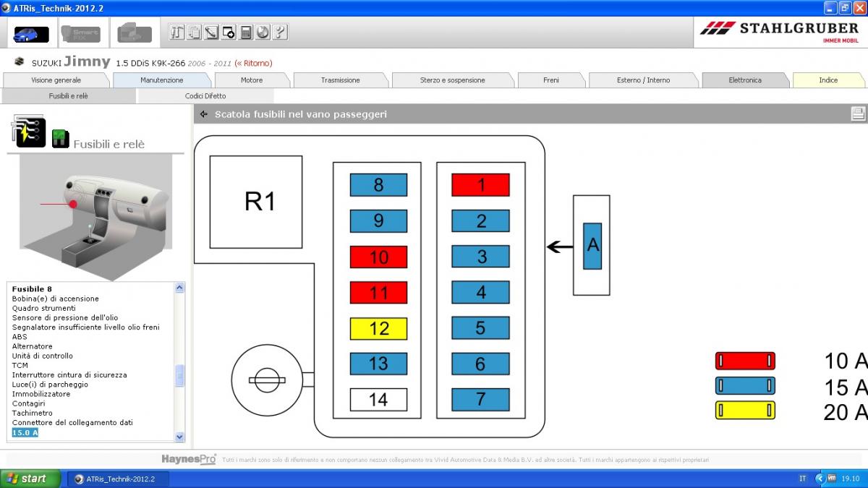Open the Esterno / Interno tab

coord(644,80)
